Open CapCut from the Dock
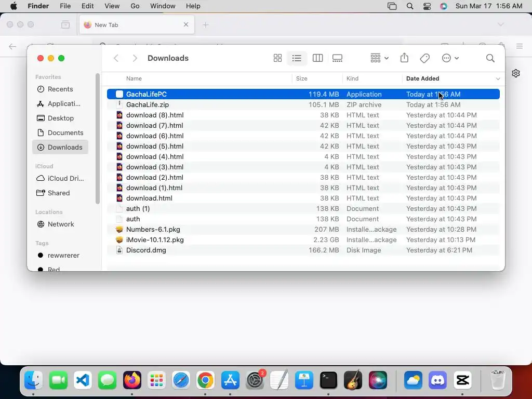The width and height of the screenshot is (532, 399). [x=462, y=380]
